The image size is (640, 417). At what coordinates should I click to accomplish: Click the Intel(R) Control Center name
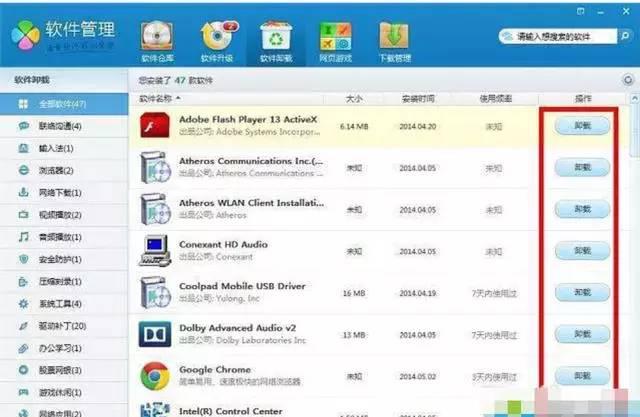(231, 411)
